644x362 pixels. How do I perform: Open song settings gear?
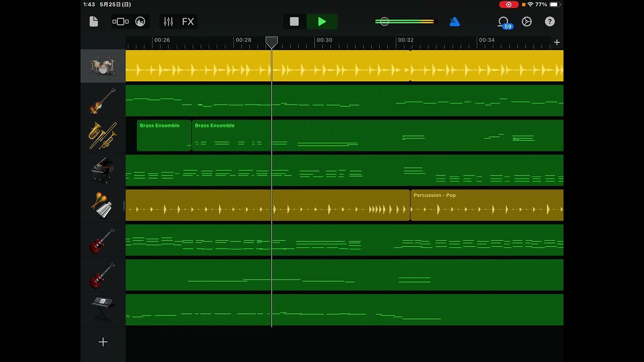(x=527, y=22)
